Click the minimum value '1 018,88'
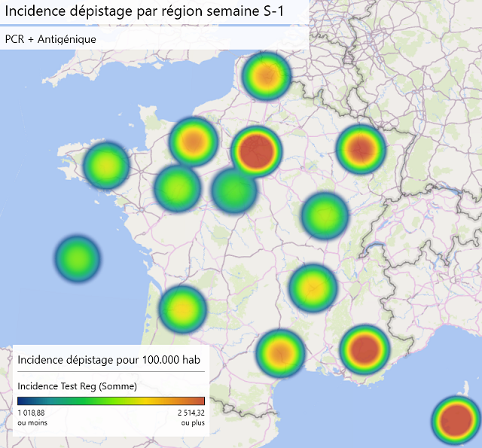This screenshot has height=448, width=482. [x=31, y=413]
